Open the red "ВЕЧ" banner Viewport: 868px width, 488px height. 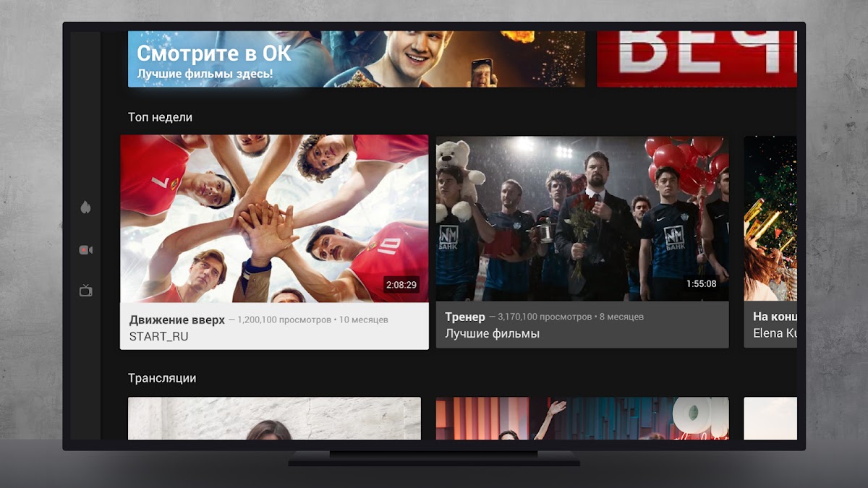tap(697, 59)
